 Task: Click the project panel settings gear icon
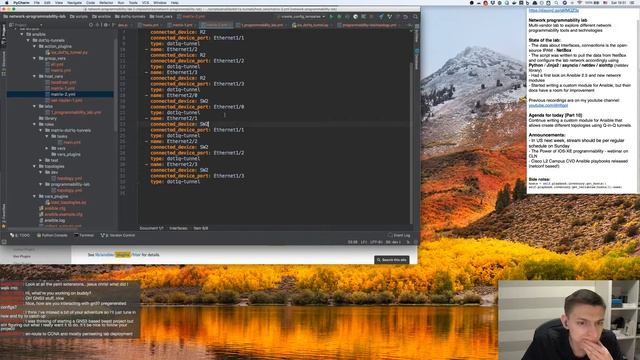pyautogui.click(x=105, y=25)
